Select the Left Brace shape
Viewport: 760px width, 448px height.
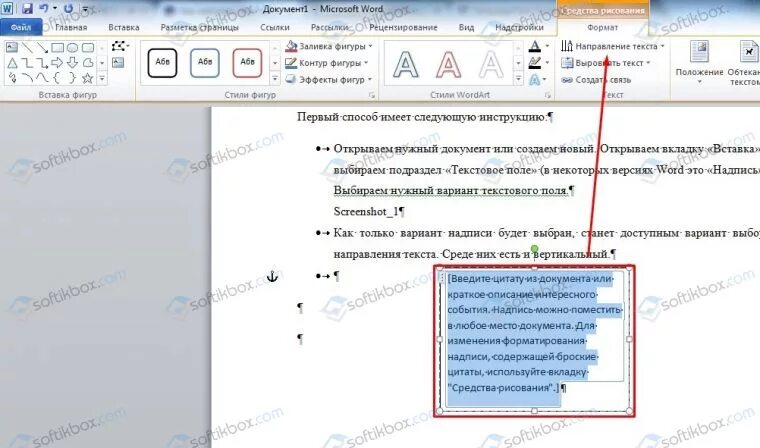pyautogui.click(x=58, y=78)
